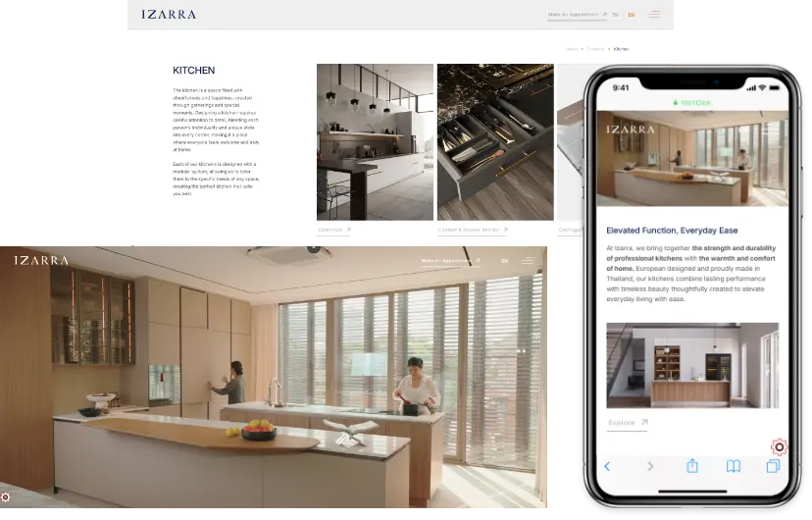Click the EN language selector on the hero video page
Viewport: 812px width, 520px height.
[505, 261]
